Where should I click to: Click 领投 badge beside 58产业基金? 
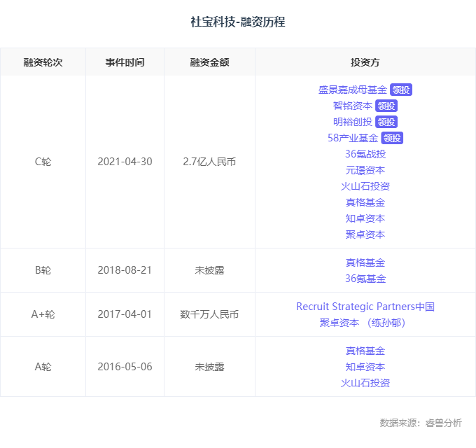(392, 138)
